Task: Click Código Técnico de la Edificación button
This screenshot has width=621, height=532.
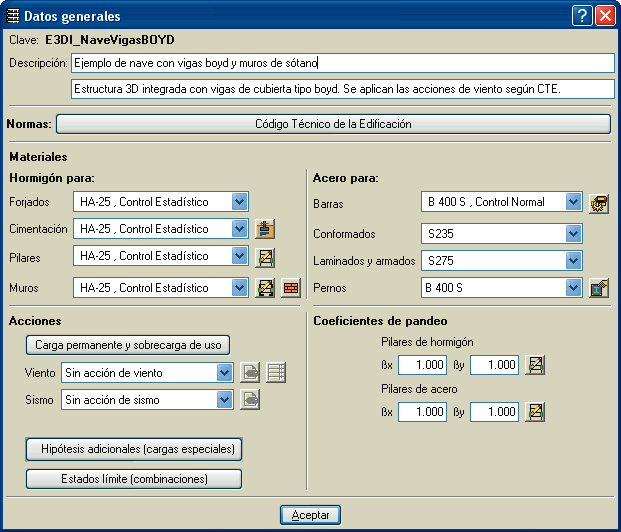Action: click(333, 124)
